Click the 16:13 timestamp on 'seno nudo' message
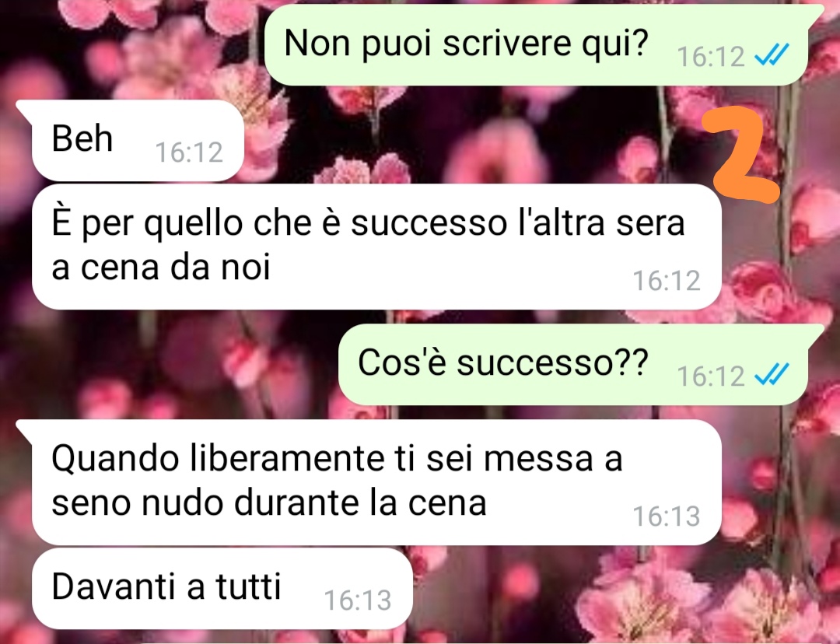This screenshot has height=644, width=840. click(667, 516)
